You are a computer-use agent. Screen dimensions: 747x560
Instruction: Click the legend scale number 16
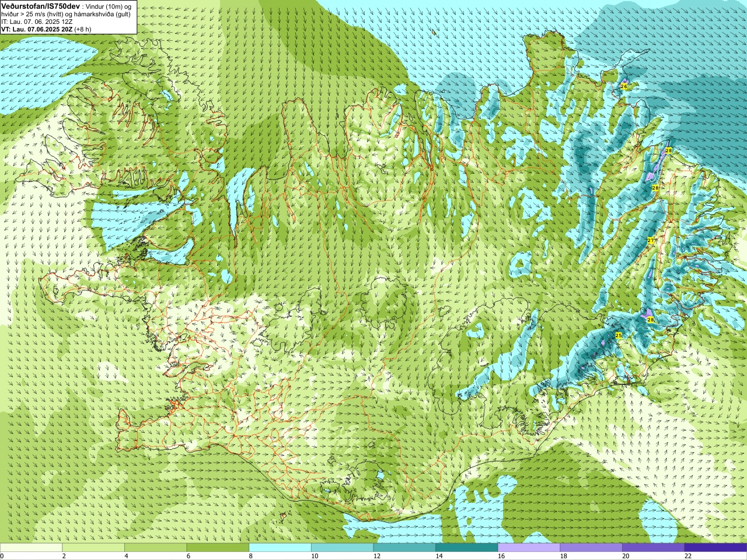[x=501, y=556]
